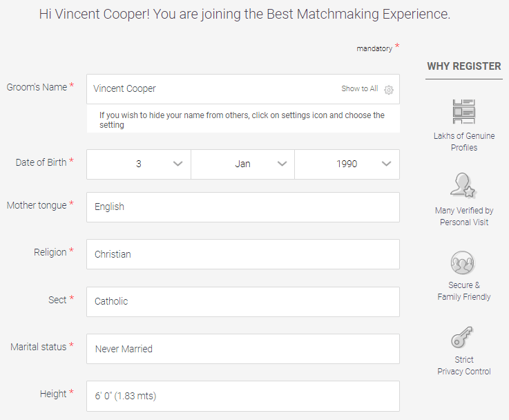Select the Height field showing 6' 0"
The height and width of the screenshot is (420, 509).
point(243,397)
